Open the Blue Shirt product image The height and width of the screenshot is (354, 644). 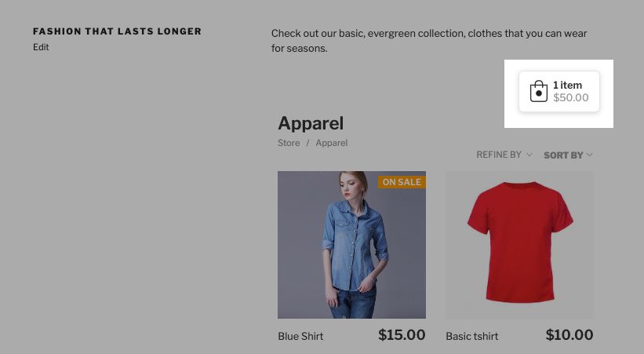pyautogui.click(x=351, y=245)
